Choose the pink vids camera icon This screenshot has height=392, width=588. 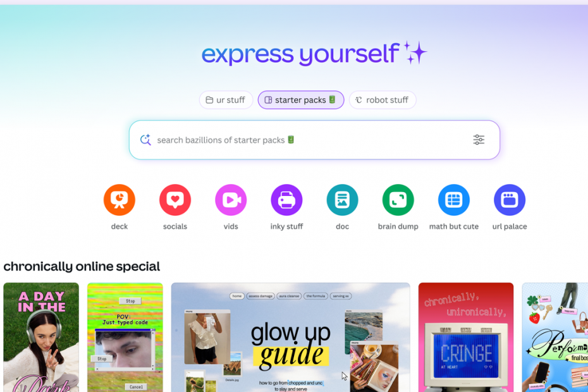click(x=231, y=200)
